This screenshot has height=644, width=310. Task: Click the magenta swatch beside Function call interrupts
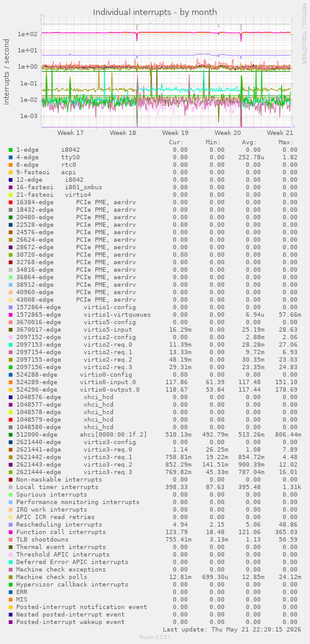(x=11, y=532)
